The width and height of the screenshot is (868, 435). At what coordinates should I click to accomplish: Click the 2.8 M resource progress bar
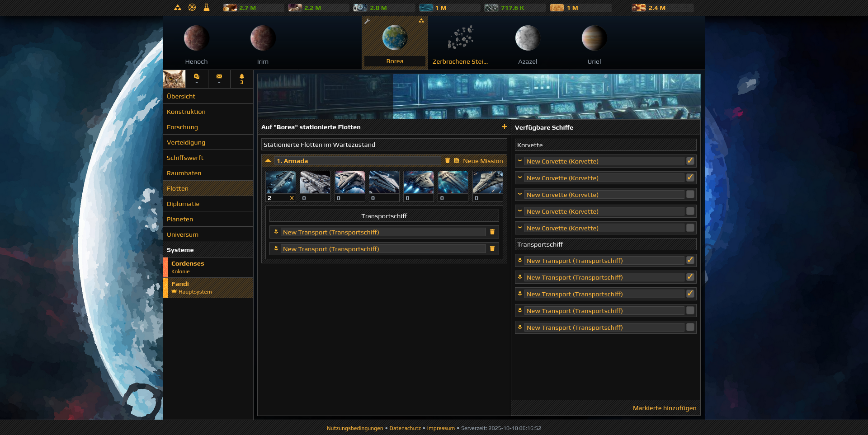tap(383, 8)
